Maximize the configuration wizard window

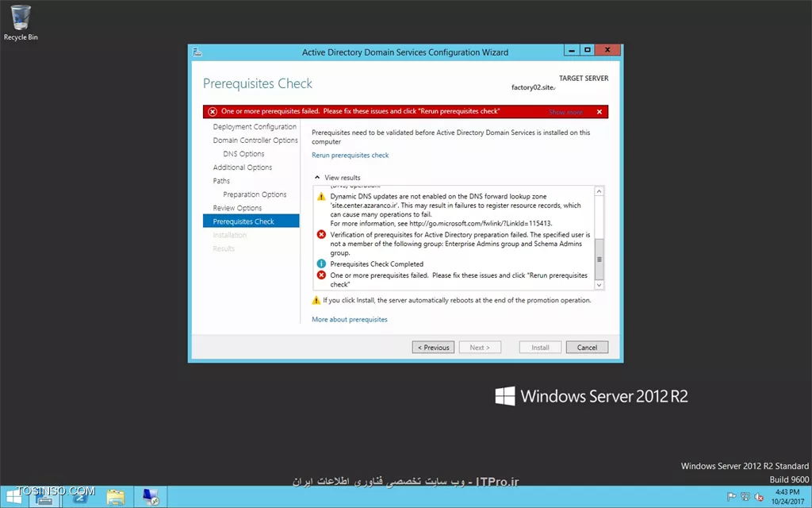[588, 50]
